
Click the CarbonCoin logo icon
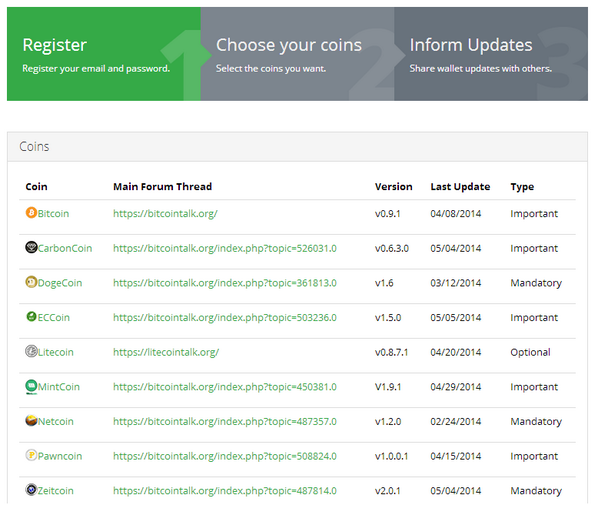pos(31,247)
